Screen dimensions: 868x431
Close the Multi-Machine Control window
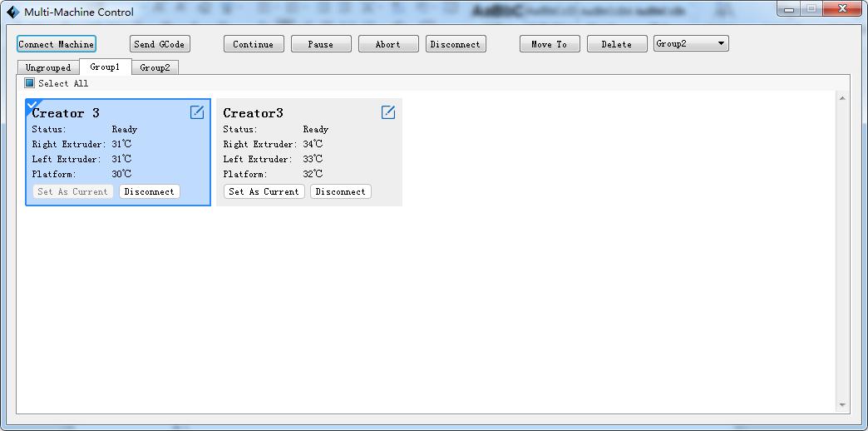(841, 9)
